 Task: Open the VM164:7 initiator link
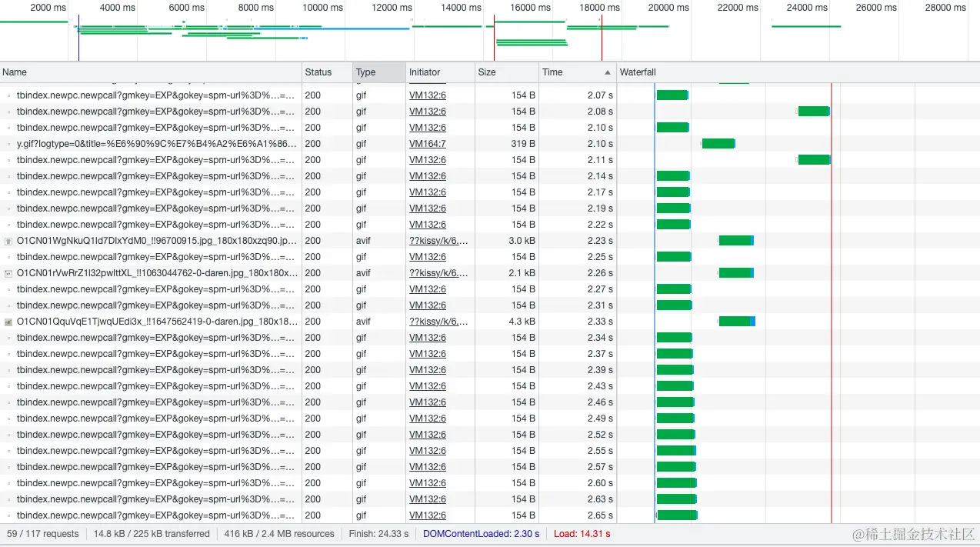428,144
